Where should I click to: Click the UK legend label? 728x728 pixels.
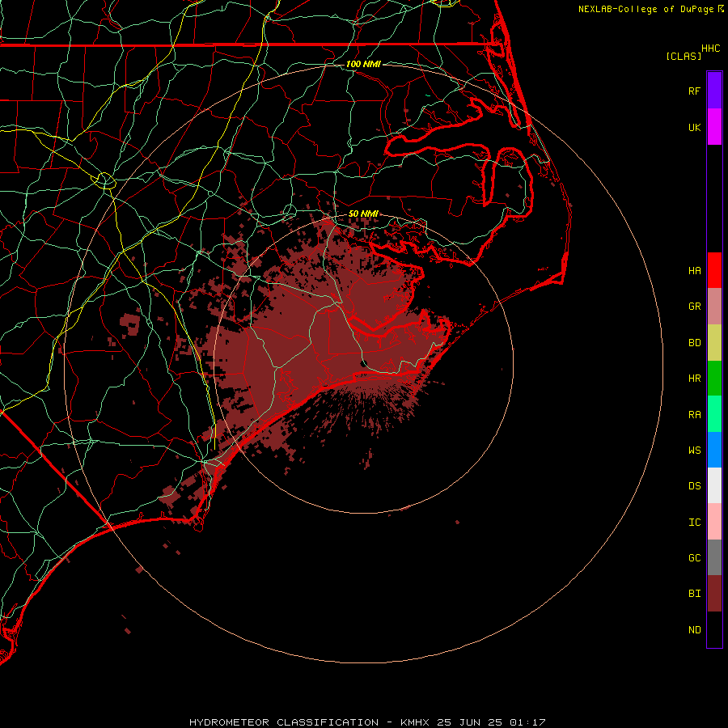pos(694,127)
